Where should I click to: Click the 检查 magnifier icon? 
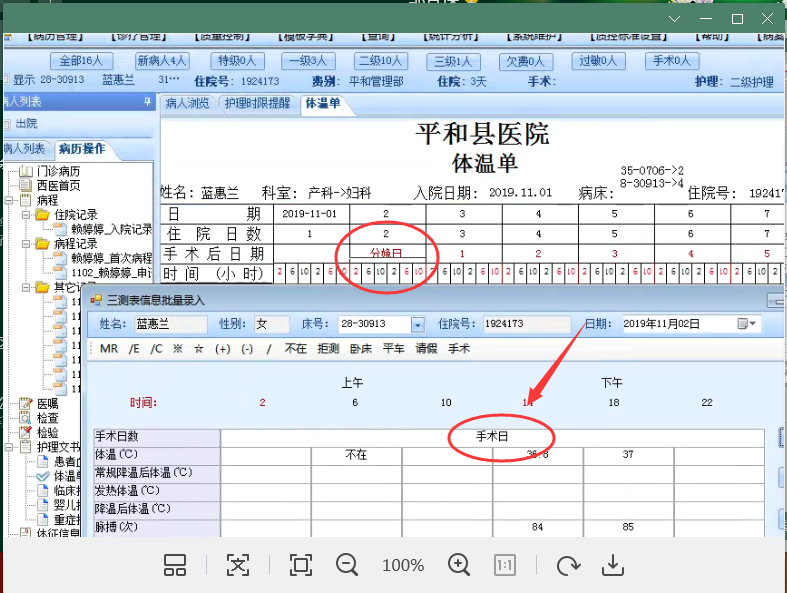pos(26,418)
